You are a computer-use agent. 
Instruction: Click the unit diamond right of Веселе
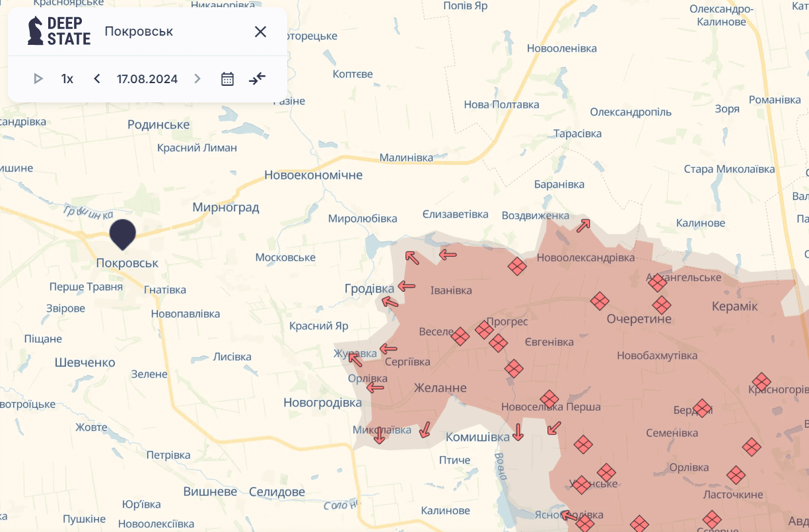[460, 337]
